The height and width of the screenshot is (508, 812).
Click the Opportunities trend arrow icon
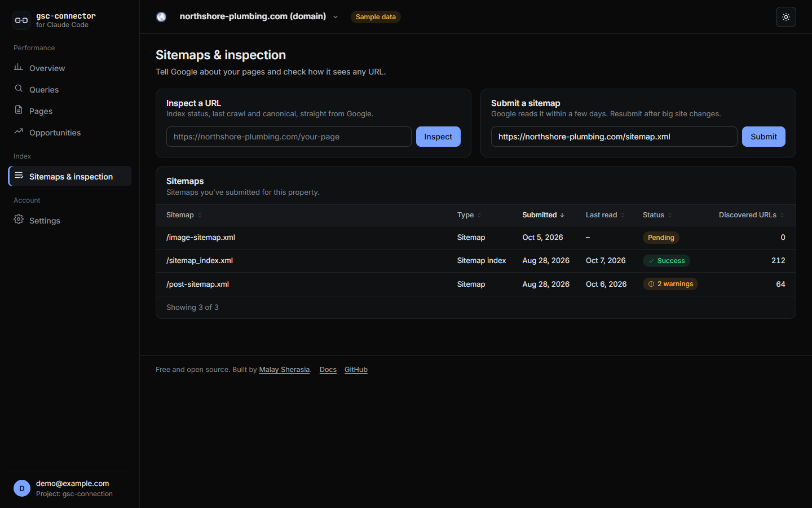pyautogui.click(x=19, y=132)
